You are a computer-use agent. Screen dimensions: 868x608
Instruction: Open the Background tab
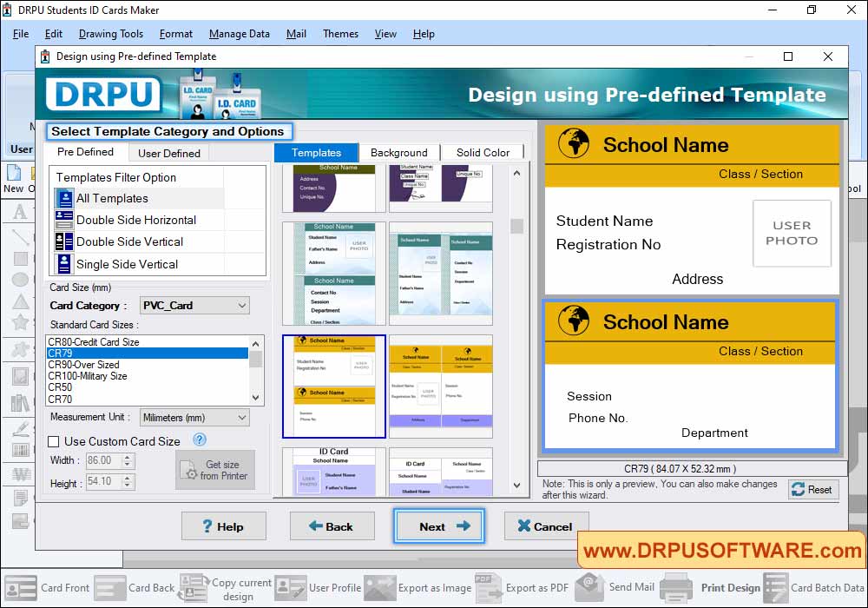point(398,153)
